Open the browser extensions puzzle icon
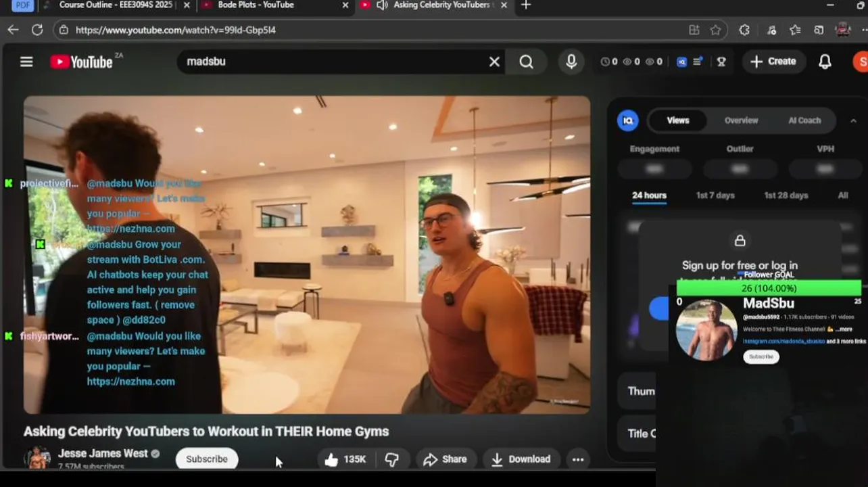This screenshot has height=487, width=868. click(x=744, y=30)
